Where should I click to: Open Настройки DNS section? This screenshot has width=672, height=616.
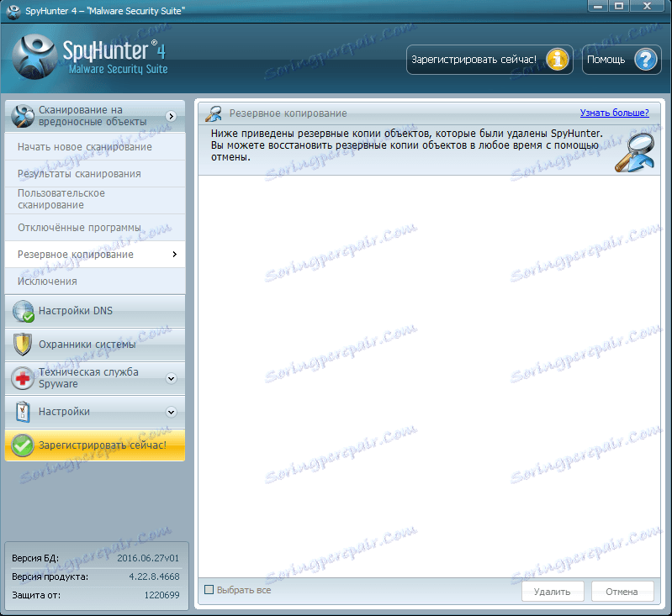click(x=95, y=311)
